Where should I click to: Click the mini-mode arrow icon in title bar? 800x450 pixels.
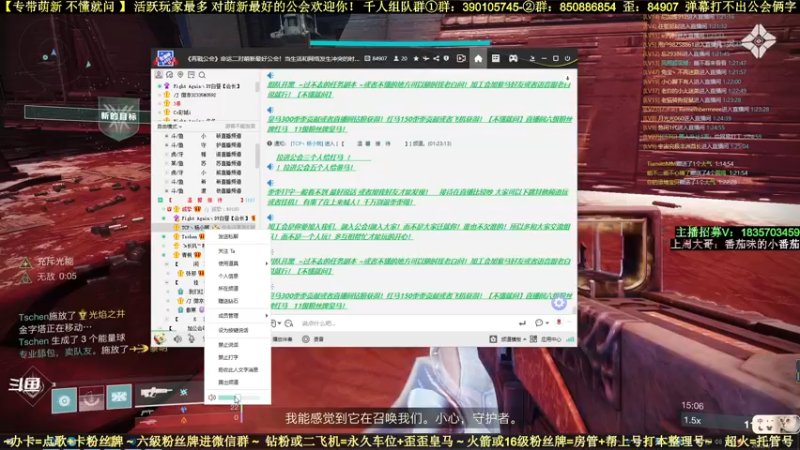tap(532, 59)
